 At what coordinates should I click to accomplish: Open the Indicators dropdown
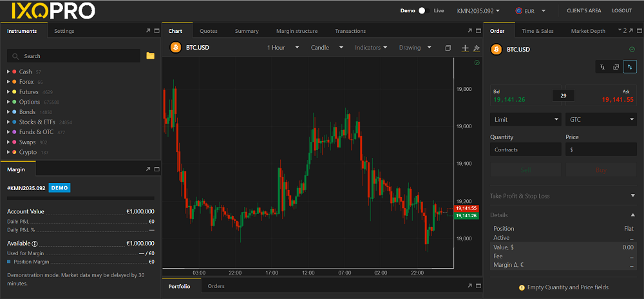point(372,48)
